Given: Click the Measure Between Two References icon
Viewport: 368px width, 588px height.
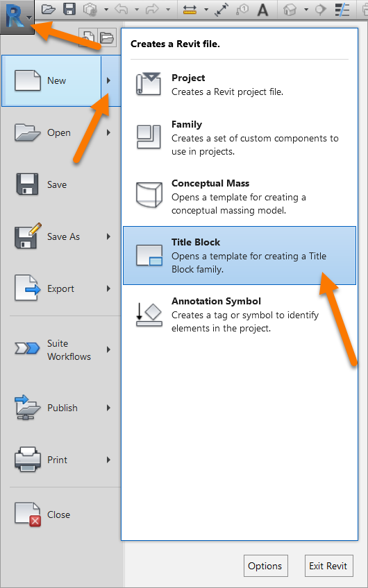Looking at the screenshot, I should [190, 10].
